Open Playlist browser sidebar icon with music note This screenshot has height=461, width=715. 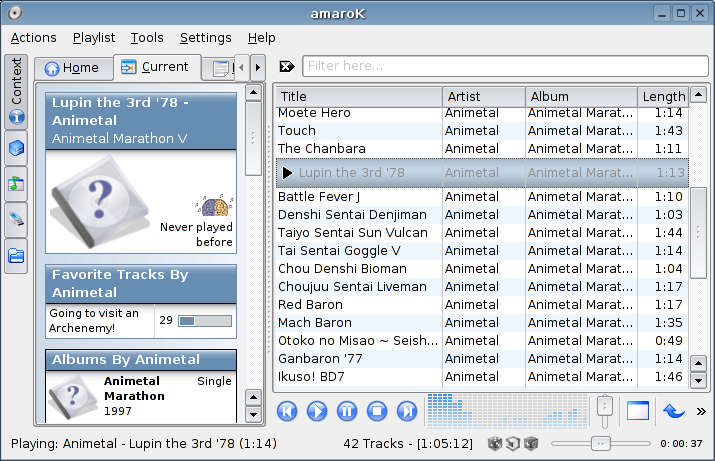point(16,184)
